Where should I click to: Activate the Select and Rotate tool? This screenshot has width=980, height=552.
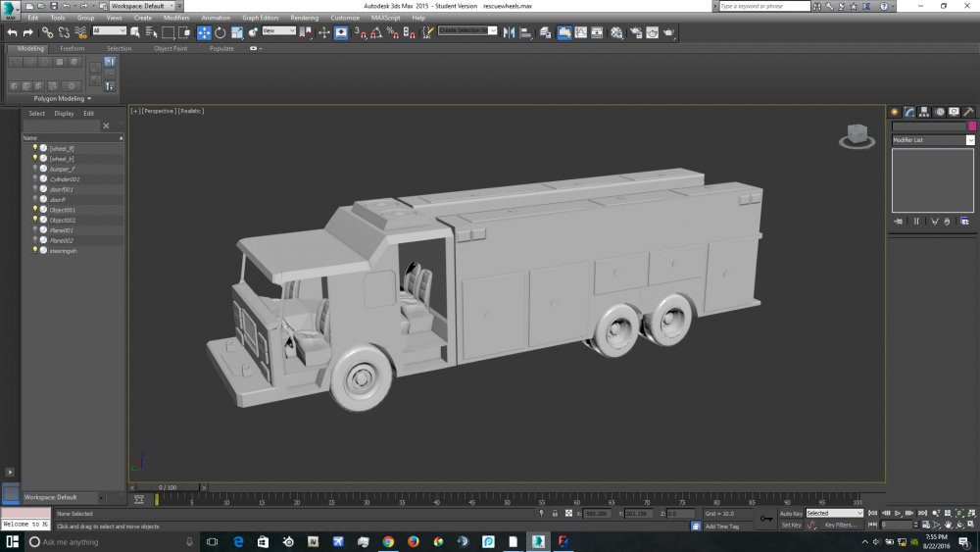[220, 32]
